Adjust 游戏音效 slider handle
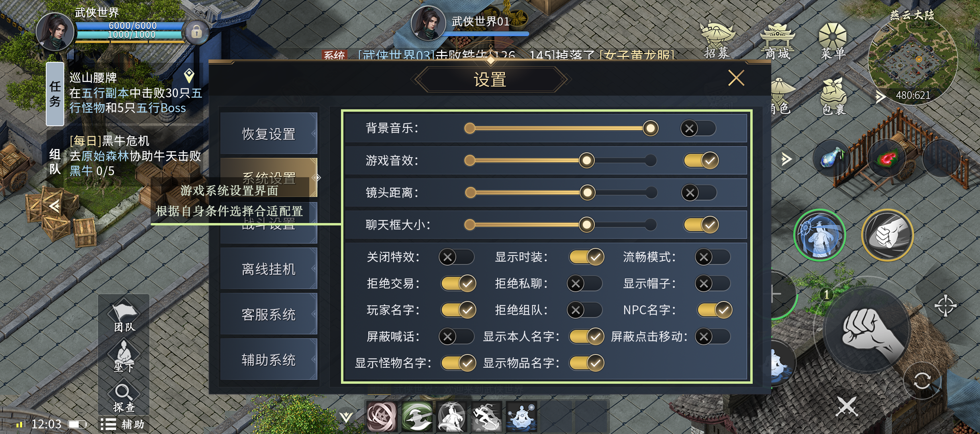980x434 pixels. pos(586,161)
